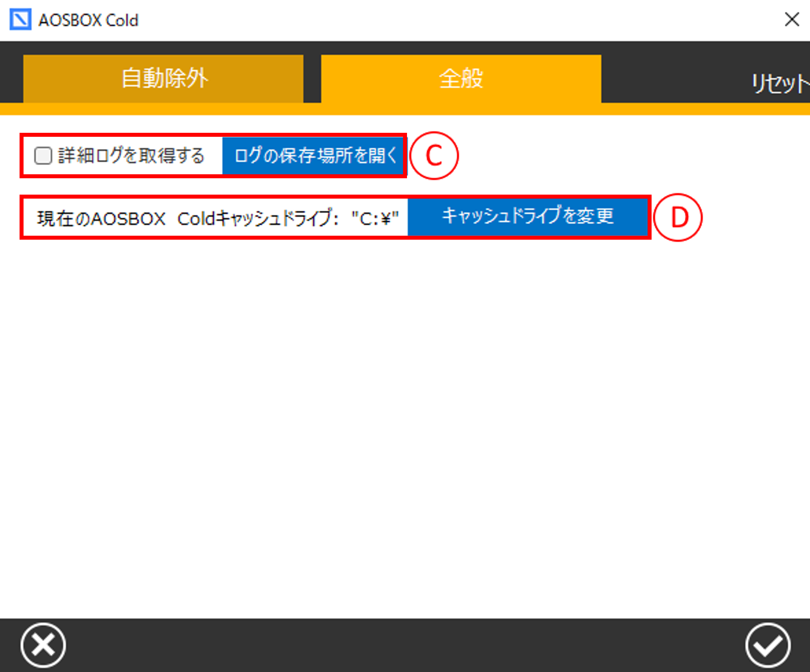Switch to the 自動除外 tab
Screen dimensions: 810x672
point(163,78)
